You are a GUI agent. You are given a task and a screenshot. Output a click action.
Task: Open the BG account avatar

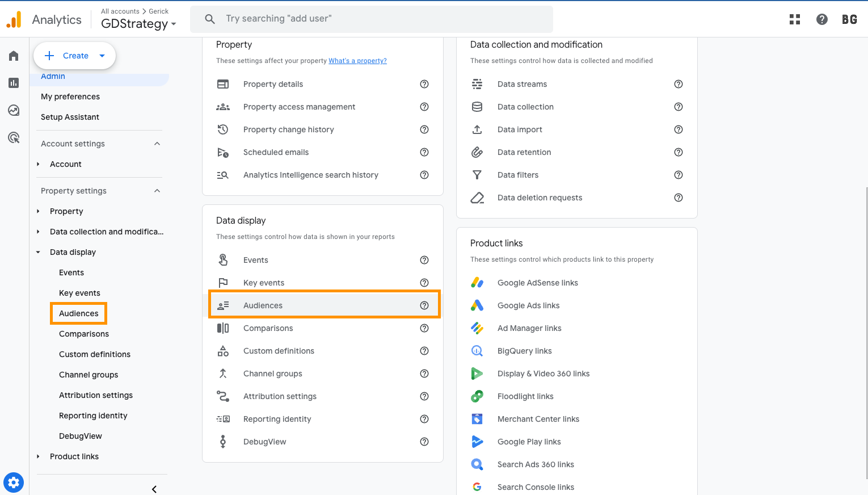click(849, 19)
